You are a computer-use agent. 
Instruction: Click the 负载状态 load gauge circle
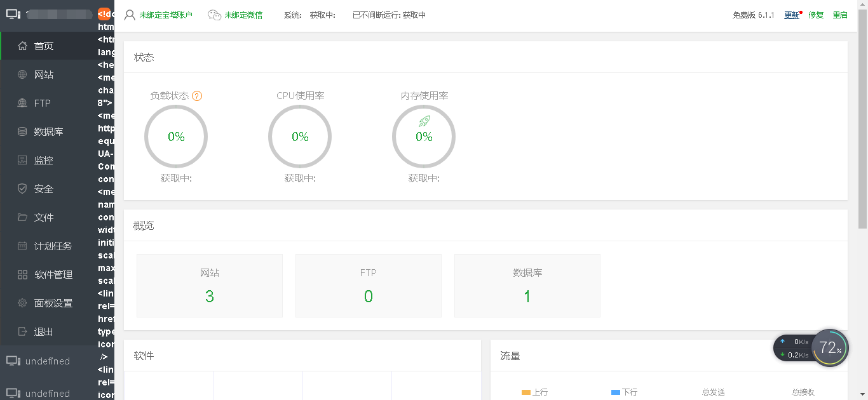176,137
